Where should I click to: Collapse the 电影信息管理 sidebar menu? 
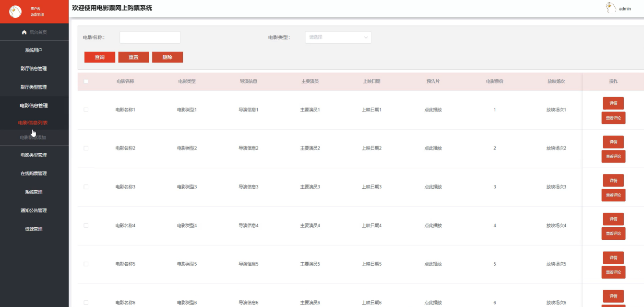(x=35, y=105)
